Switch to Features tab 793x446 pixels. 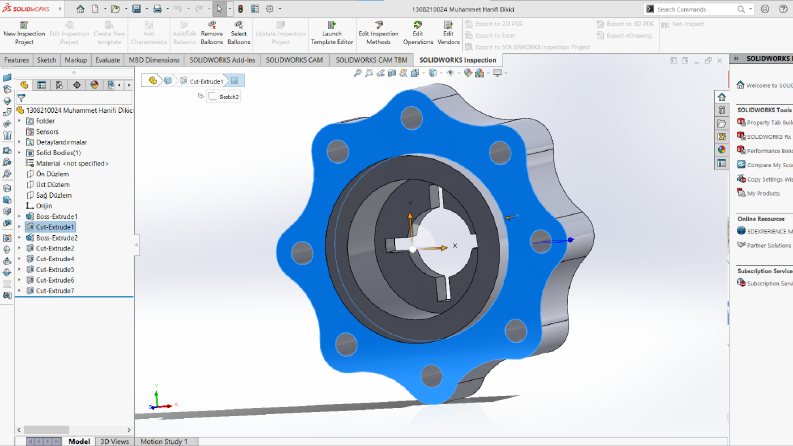pyautogui.click(x=16, y=60)
